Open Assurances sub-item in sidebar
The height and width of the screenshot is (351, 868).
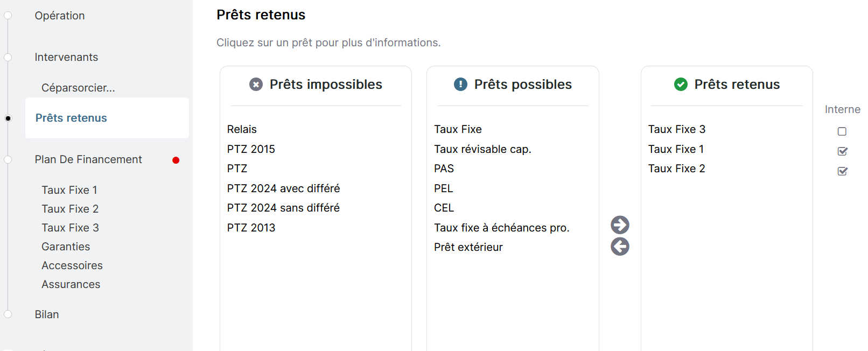(x=71, y=284)
